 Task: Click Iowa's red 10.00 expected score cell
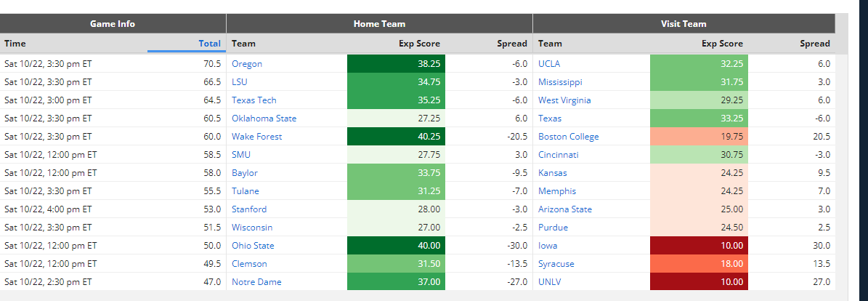coord(699,246)
